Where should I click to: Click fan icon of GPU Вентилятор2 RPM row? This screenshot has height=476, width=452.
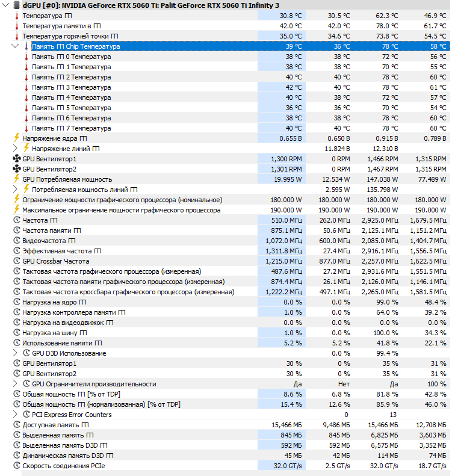pos(17,168)
